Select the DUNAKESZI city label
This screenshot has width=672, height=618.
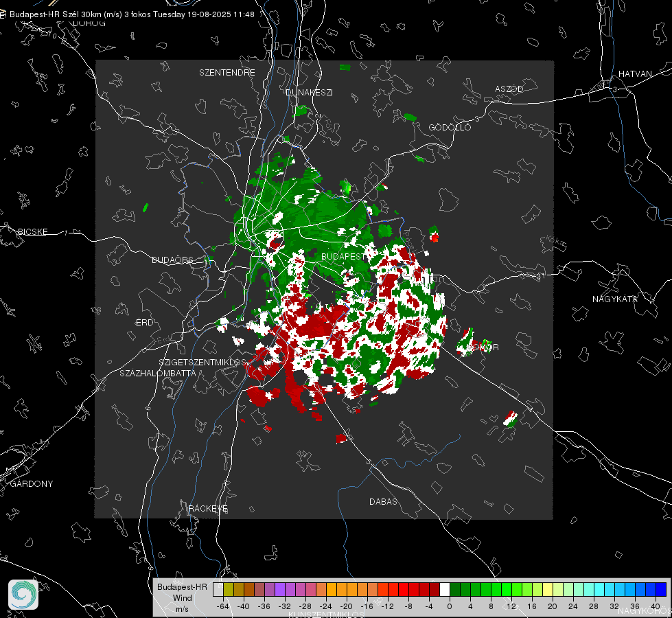click(309, 92)
